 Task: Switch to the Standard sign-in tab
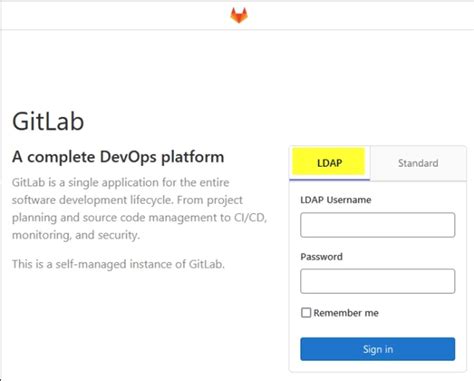click(418, 163)
